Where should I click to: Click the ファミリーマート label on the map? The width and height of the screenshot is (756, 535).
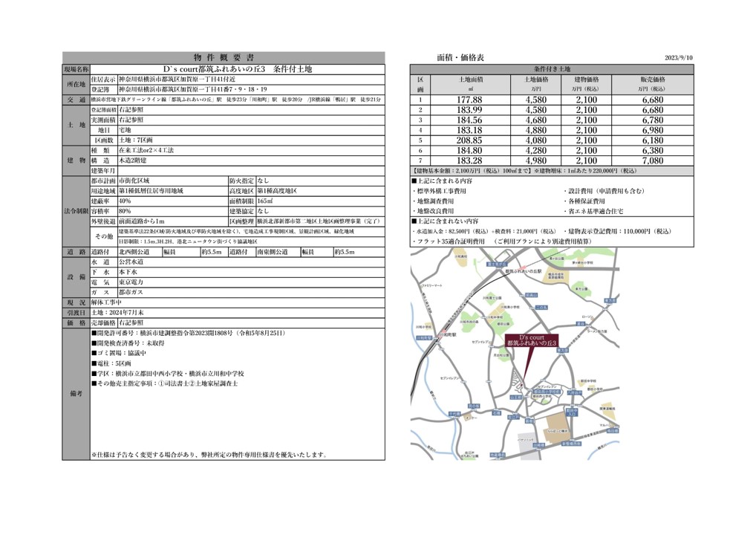431,286
